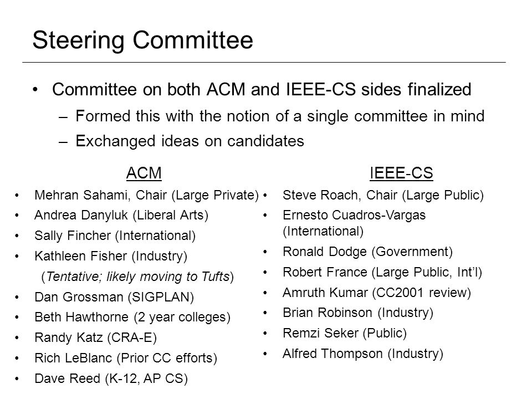Image resolution: width=532 pixels, height=399 pixels.
Task: Select the underlined IEEE-CS column heading
Action: pos(401,173)
